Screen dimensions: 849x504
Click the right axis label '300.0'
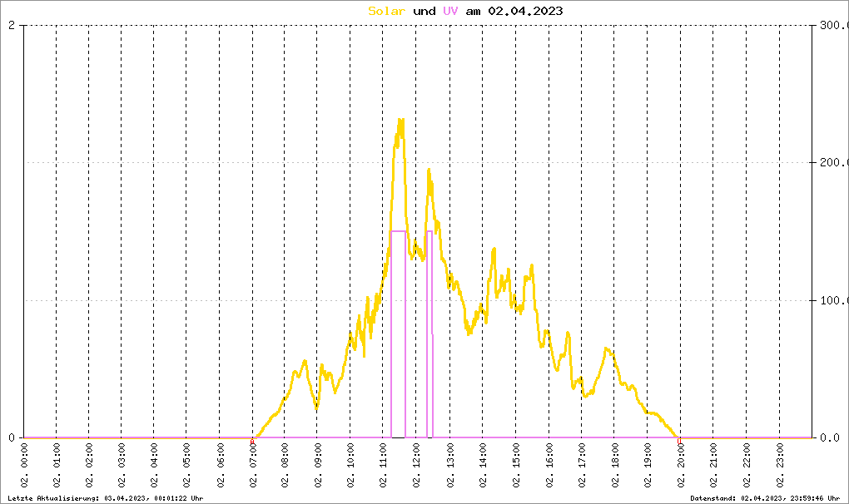click(x=833, y=25)
